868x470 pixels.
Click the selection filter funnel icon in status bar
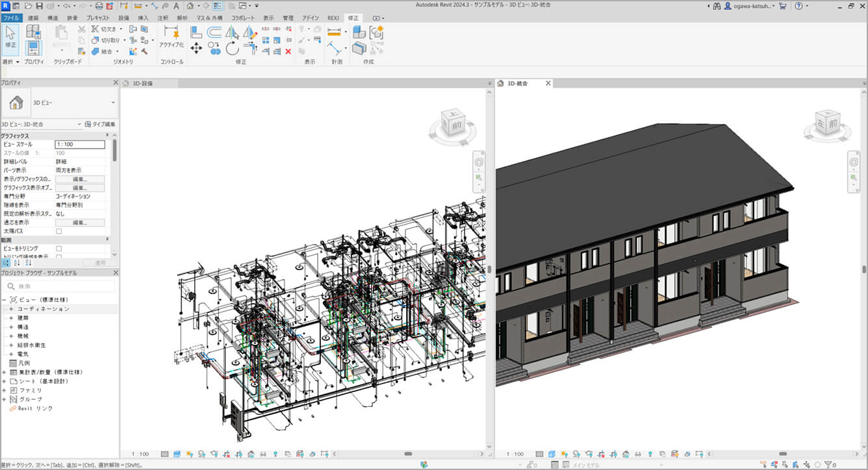click(x=829, y=465)
